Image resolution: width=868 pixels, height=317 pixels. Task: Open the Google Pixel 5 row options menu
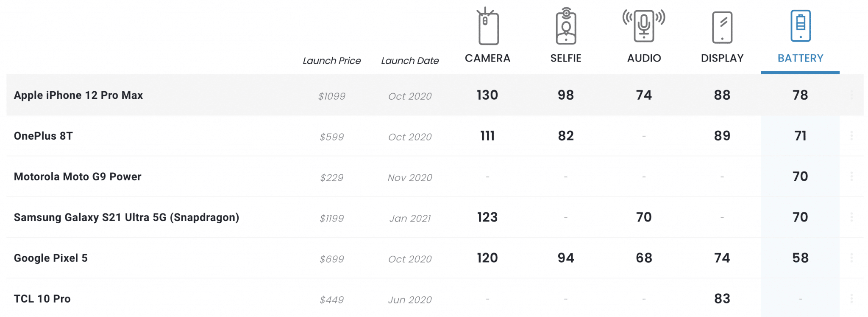point(851,258)
